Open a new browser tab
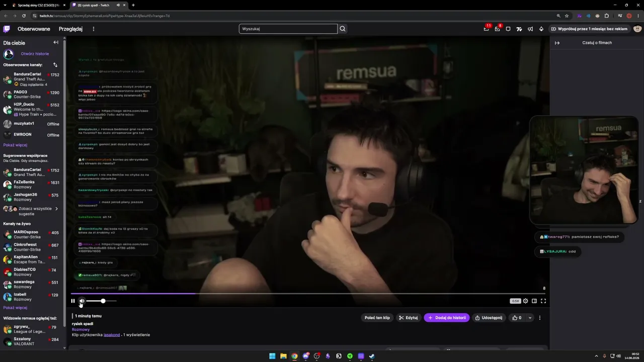This screenshot has width=644, height=362. click(x=133, y=5)
